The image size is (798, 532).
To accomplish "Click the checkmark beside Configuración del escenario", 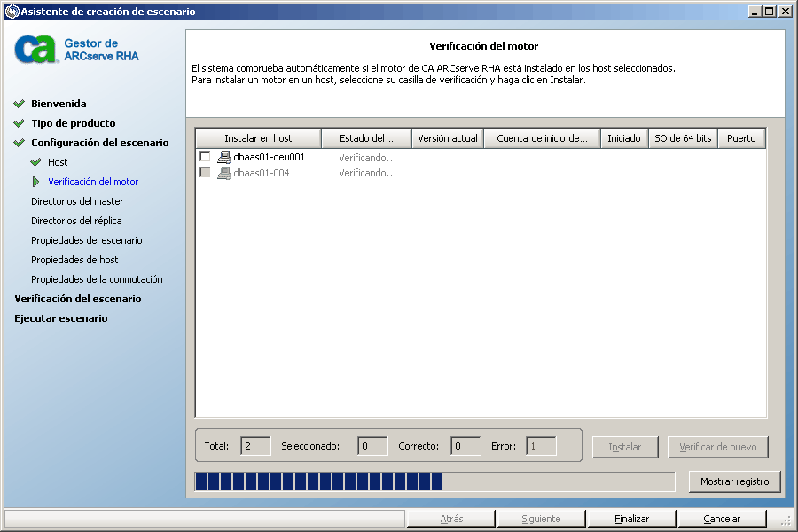I will tap(18, 143).
